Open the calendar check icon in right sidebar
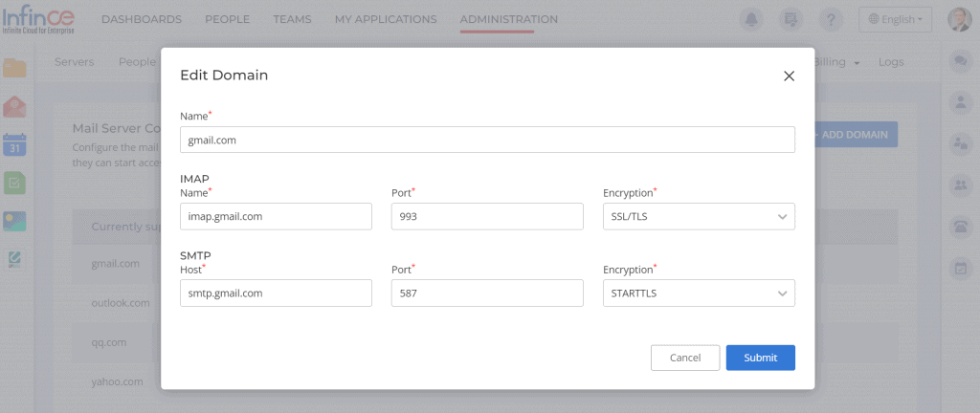 coord(960,269)
